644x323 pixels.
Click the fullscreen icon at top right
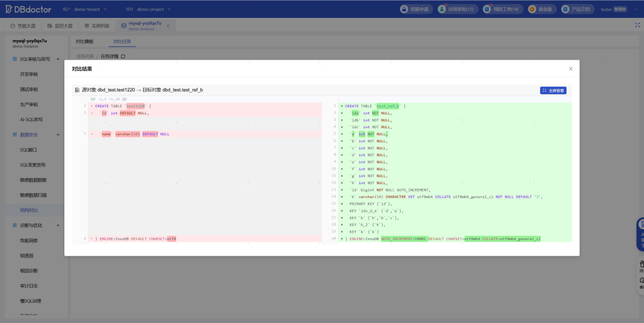(637, 26)
